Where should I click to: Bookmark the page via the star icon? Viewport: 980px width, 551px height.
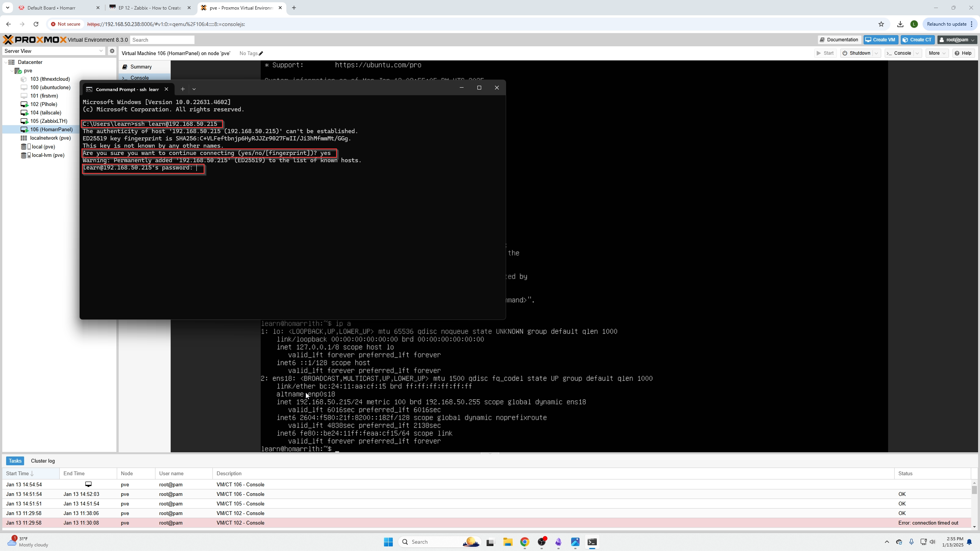(x=881, y=24)
